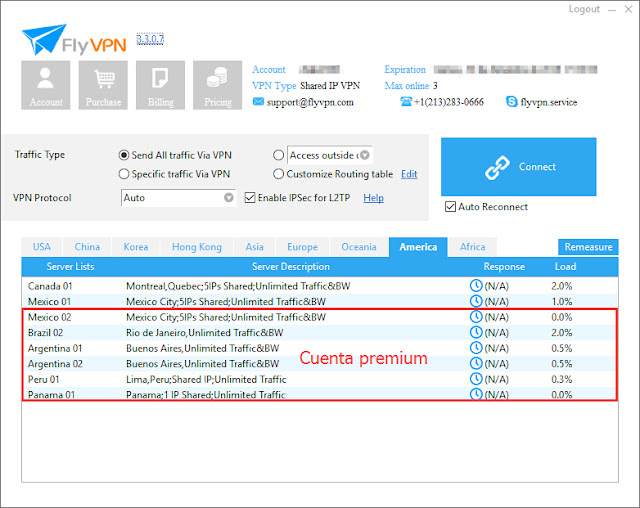Click the support email envelope icon
Image resolution: width=640 pixels, height=508 pixels.
(x=258, y=101)
